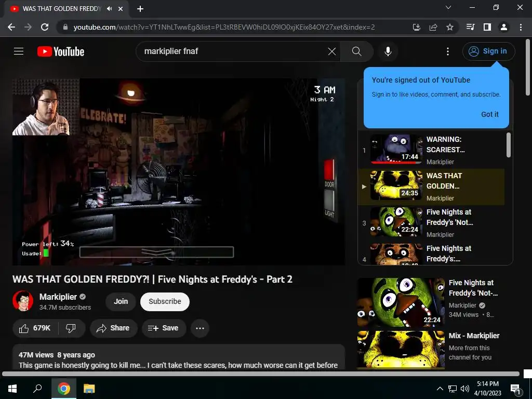Click the horizontal scrollbar at bottom
Screen dimensions: 532x399
pos(261,374)
